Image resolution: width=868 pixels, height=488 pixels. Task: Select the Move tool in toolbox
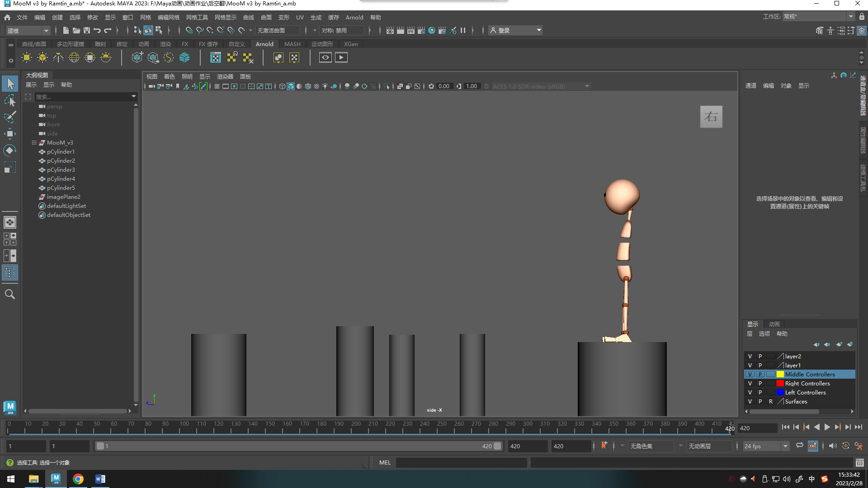tap(10, 133)
